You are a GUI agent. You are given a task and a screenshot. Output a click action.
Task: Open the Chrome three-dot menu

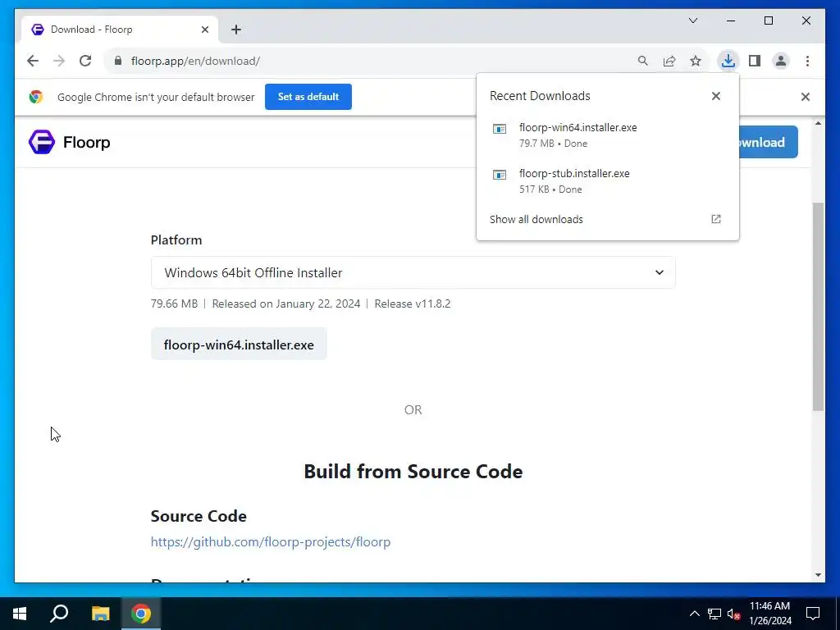pos(807,61)
